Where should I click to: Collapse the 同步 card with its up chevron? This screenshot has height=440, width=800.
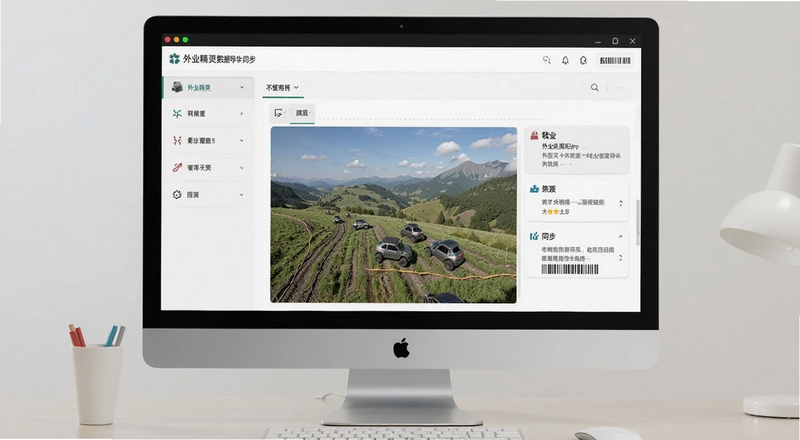pos(620,236)
